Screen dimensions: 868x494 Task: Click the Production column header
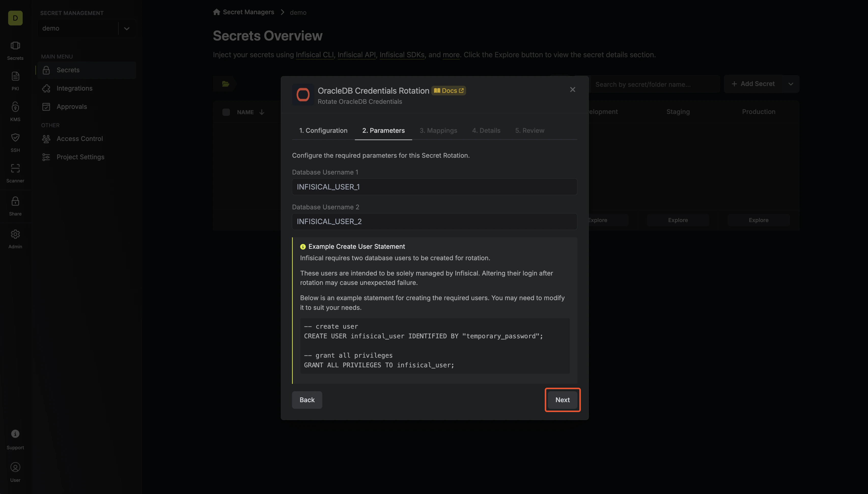tap(758, 112)
